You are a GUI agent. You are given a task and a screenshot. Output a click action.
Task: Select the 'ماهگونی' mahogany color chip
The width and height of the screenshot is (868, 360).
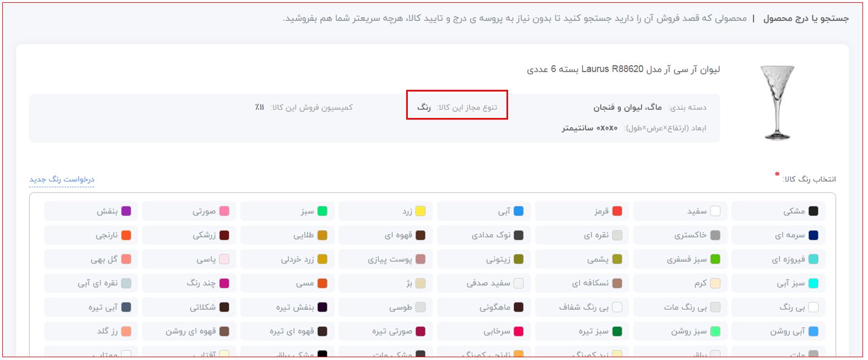pos(484,307)
